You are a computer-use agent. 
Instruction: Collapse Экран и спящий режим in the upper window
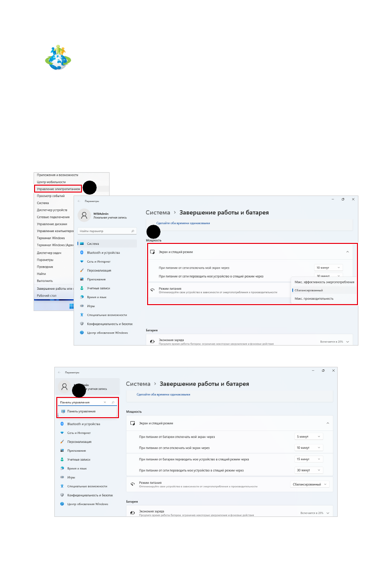click(347, 252)
